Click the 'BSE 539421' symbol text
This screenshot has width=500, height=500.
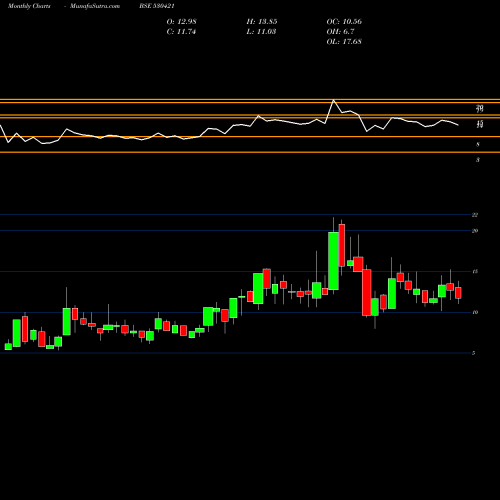pos(157,6)
